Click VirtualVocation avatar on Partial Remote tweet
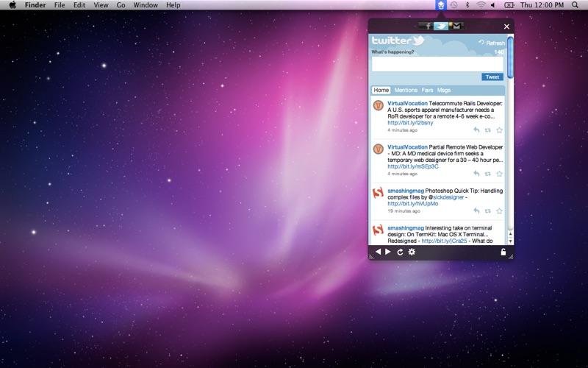Image resolution: width=588 pixels, height=368 pixels. (x=378, y=149)
